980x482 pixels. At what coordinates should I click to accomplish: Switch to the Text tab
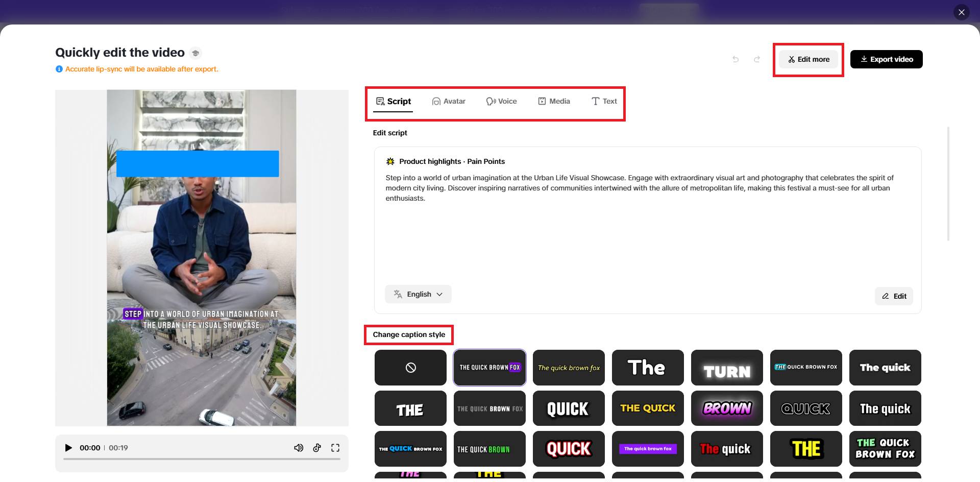(x=604, y=101)
